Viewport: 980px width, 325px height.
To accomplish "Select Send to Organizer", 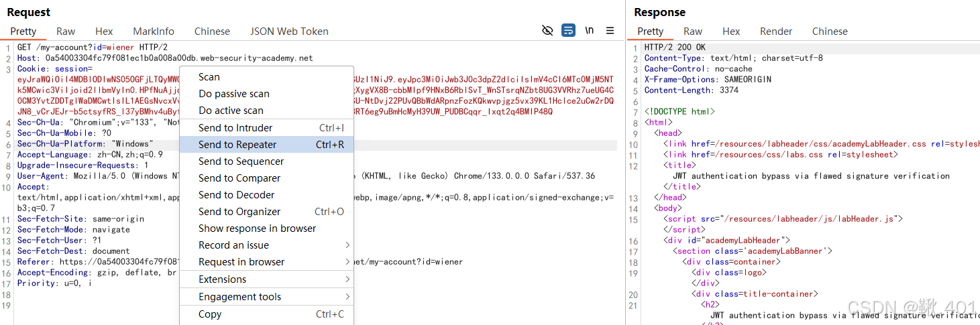I will (266, 212).
